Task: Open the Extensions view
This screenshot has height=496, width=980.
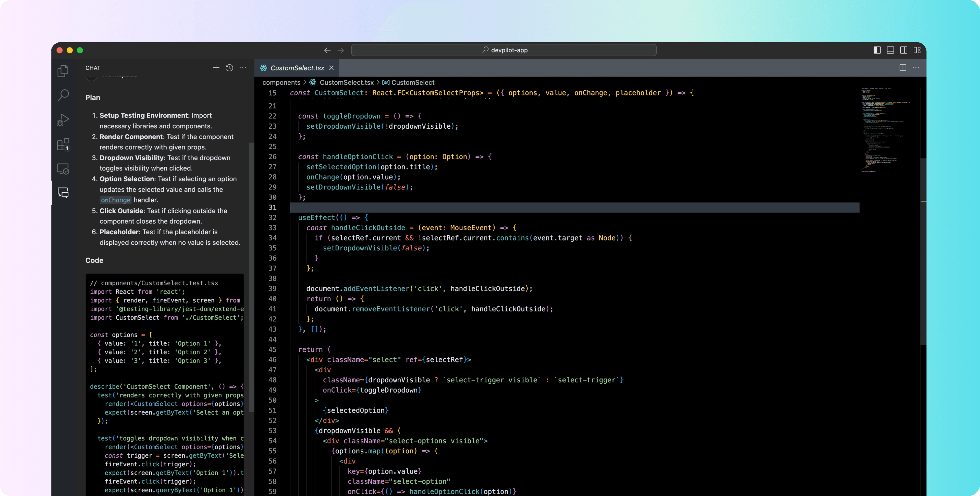Action: point(63,144)
